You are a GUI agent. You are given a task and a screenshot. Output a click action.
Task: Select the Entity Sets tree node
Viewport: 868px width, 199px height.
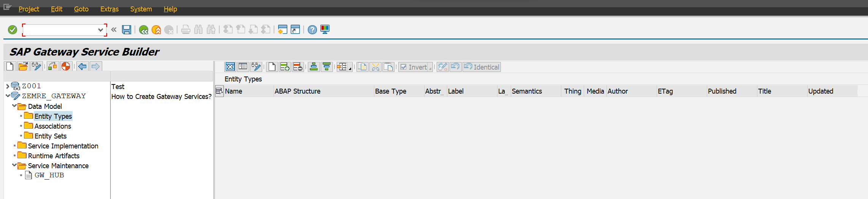[50, 136]
